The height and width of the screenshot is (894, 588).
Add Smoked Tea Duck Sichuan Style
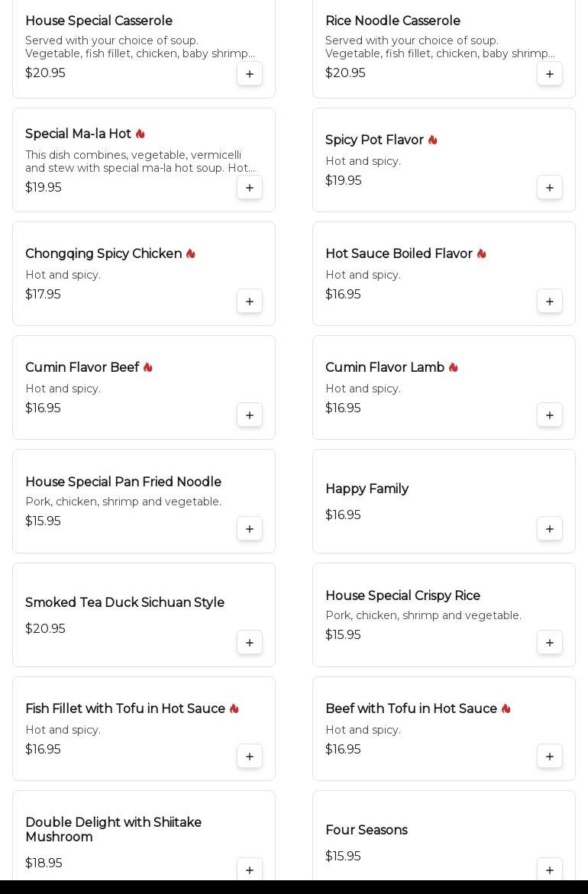[x=250, y=643]
